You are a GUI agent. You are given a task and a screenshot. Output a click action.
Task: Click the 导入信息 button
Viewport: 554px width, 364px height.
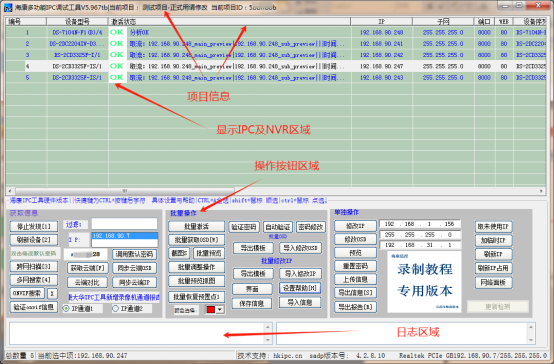(300, 303)
